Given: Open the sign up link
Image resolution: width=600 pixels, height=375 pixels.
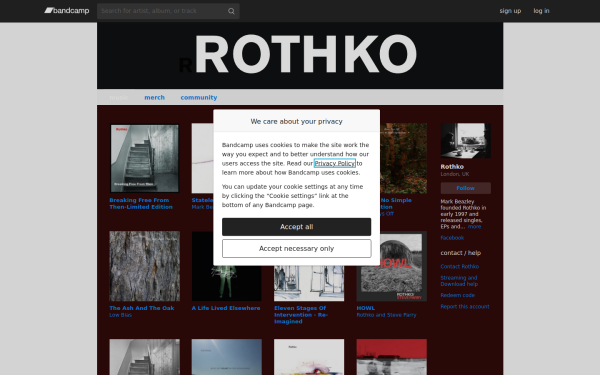Looking at the screenshot, I should click(x=510, y=11).
